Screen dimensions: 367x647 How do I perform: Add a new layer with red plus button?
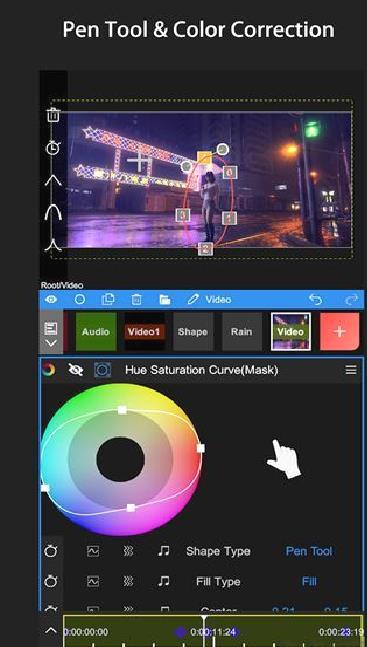point(339,331)
